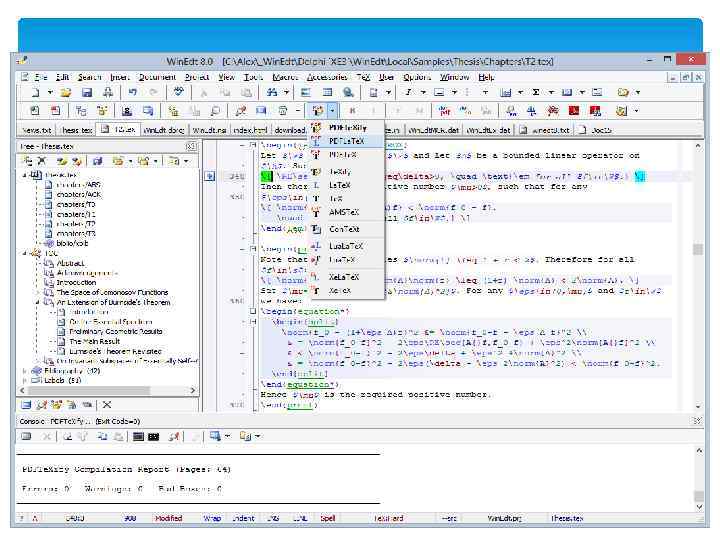Collapse the Thesis.tex root tree node
720x540 pixels.
click(x=25, y=175)
